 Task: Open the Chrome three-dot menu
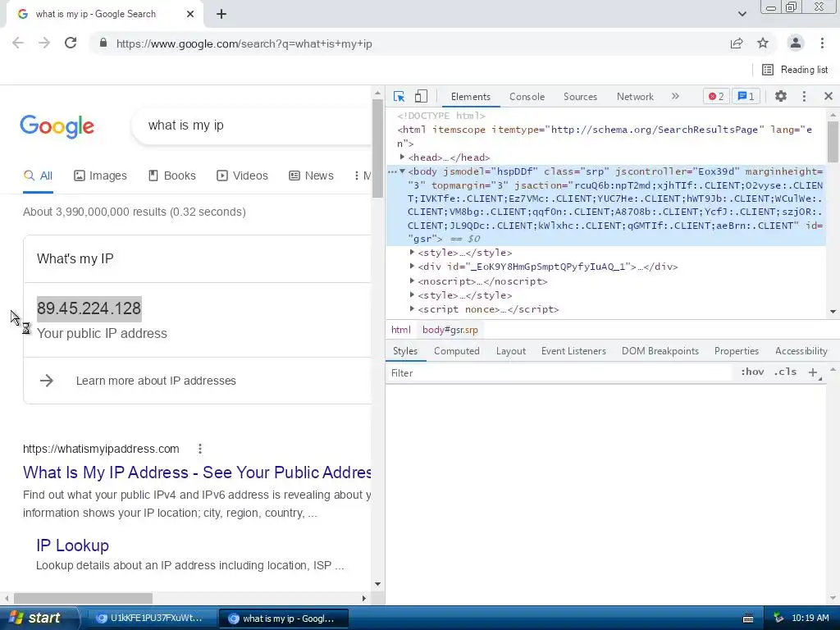click(822, 43)
